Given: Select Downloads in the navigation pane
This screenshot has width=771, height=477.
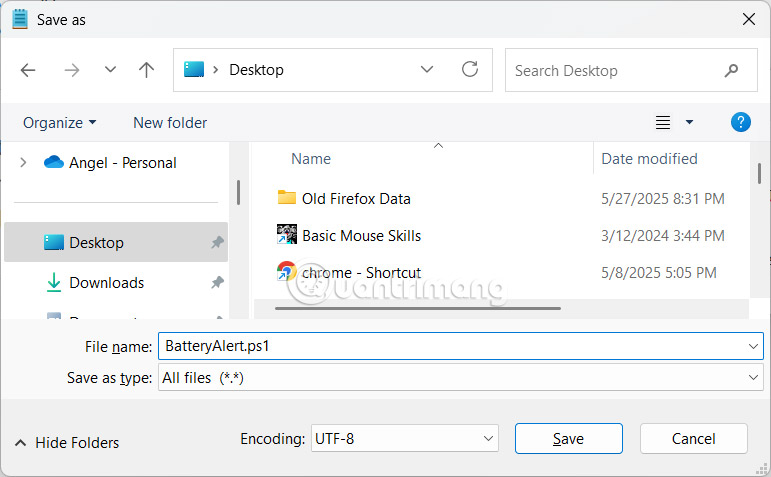Looking at the screenshot, I should pyautogui.click(x=107, y=283).
